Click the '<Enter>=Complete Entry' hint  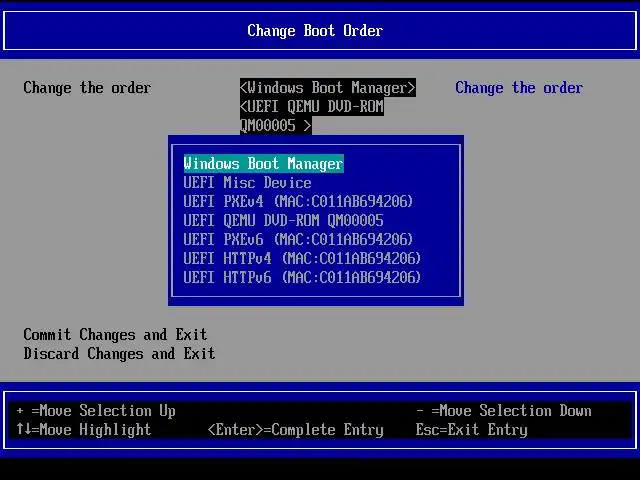coord(296,429)
